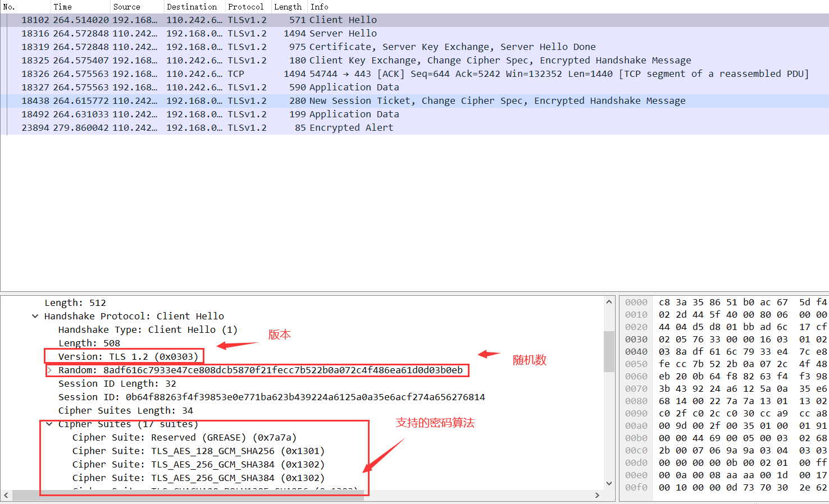Collapse the Cipher Suites (17 suites) node
Screen dimensions: 829x504
pos(49,424)
